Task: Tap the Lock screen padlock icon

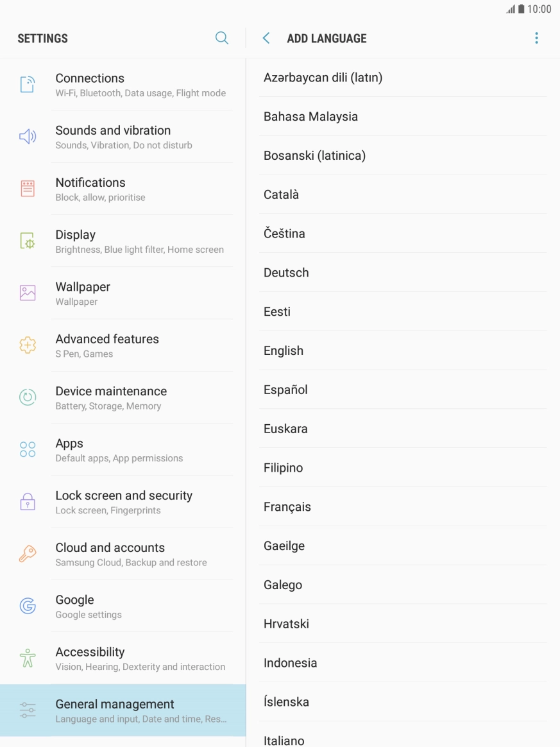Action: [x=28, y=502]
